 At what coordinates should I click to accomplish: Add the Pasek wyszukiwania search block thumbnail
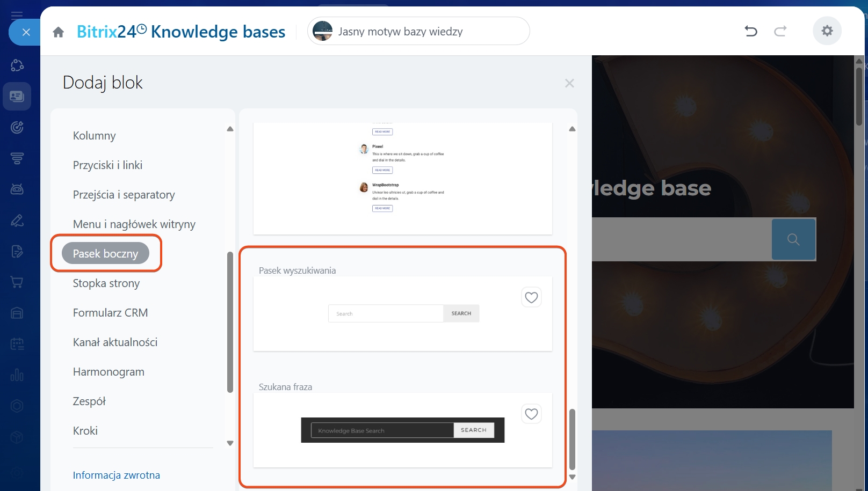coord(403,314)
